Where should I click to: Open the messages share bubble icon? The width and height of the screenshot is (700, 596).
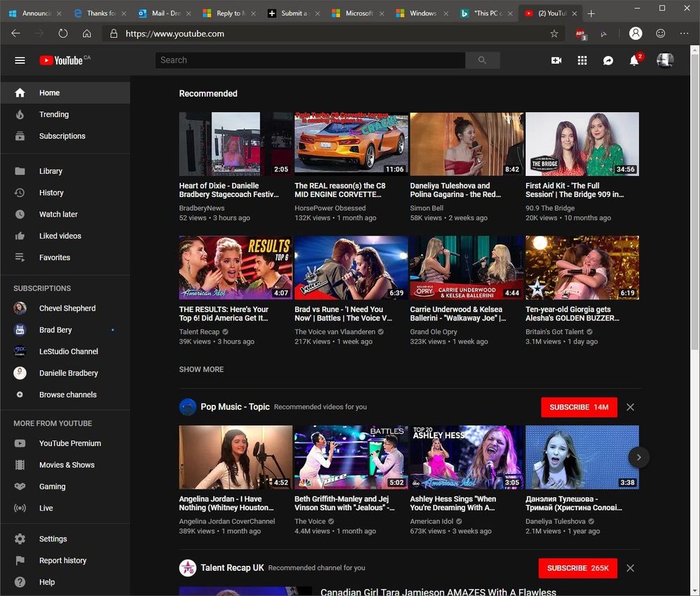[x=608, y=60]
